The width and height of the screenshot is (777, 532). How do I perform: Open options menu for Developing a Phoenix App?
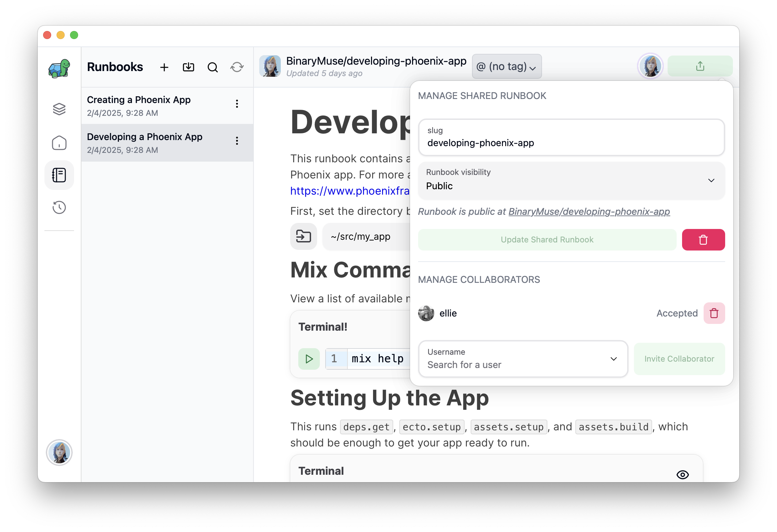(237, 141)
